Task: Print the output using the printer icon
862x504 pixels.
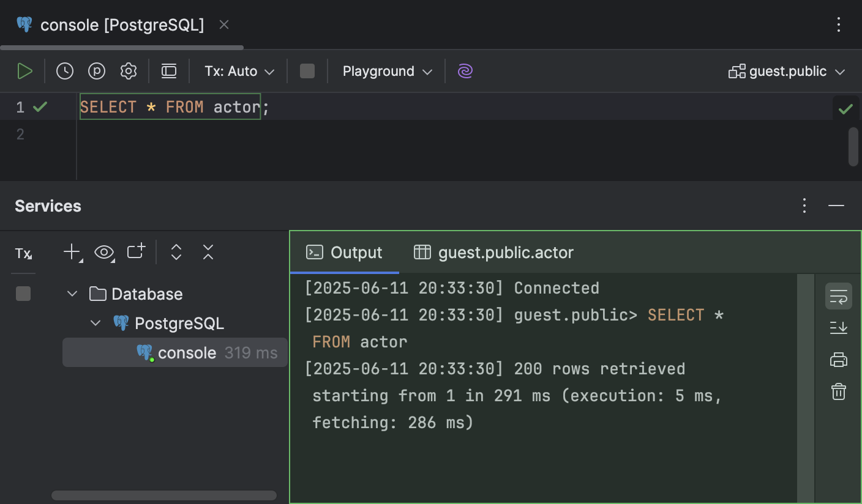Action: [x=838, y=360]
